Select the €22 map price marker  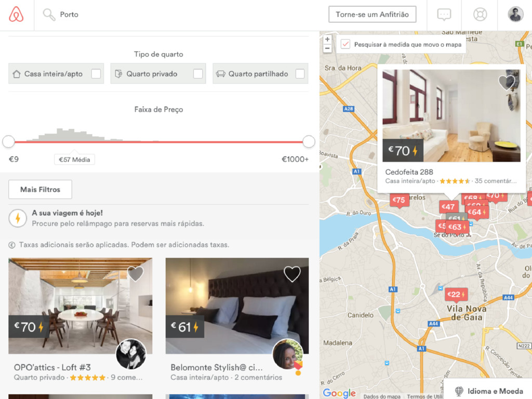point(456,295)
